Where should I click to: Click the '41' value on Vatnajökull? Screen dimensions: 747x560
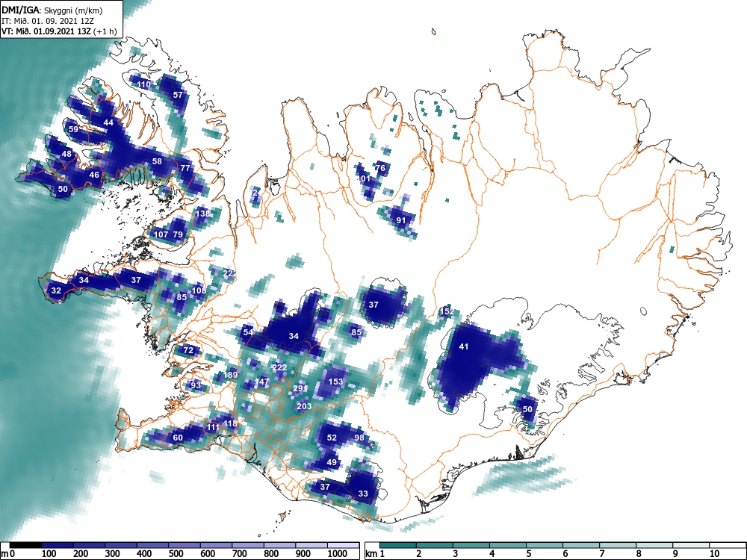coord(464,346)
